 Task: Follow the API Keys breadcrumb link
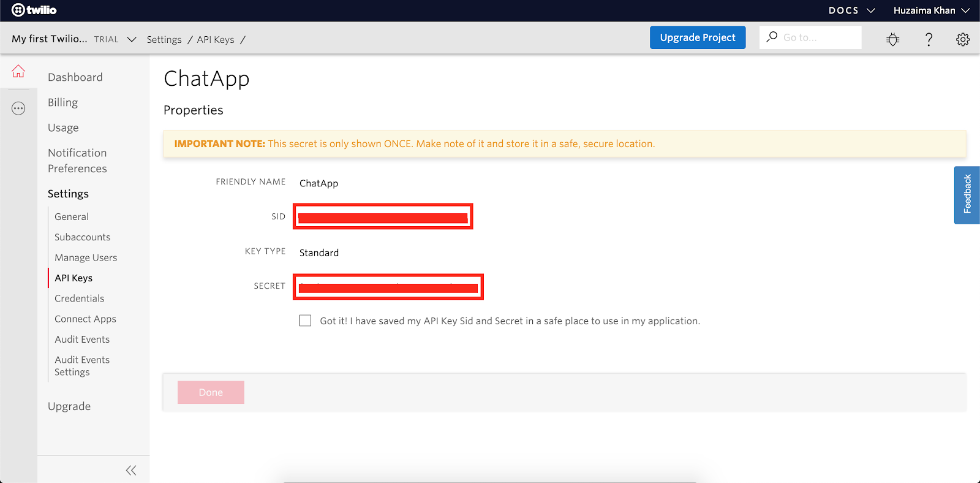tap(216, 39)
